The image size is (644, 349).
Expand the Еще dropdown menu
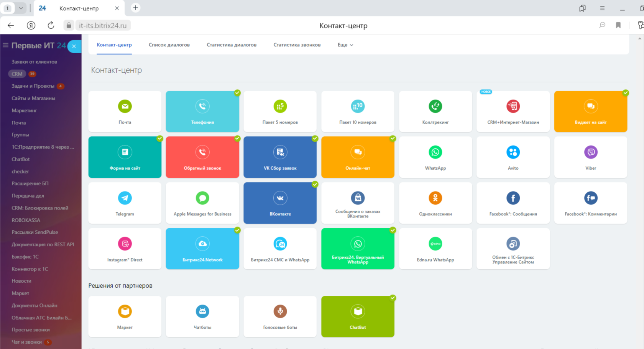pyautogui.click(x=345, y=45)
